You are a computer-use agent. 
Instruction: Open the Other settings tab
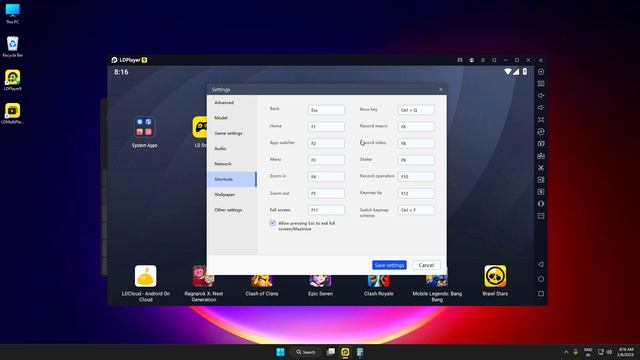(232, 210)
